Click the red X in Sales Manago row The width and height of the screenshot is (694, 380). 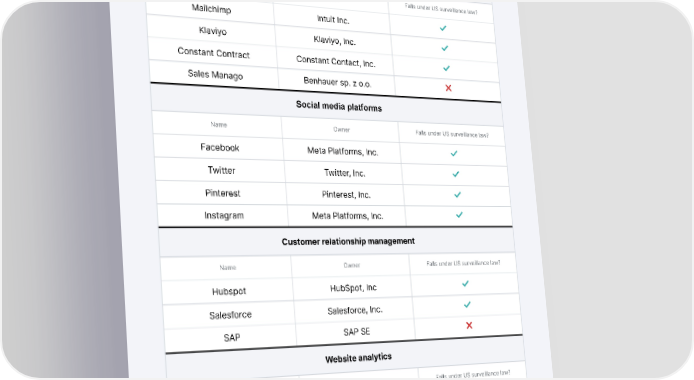click(x=448, y=88)
